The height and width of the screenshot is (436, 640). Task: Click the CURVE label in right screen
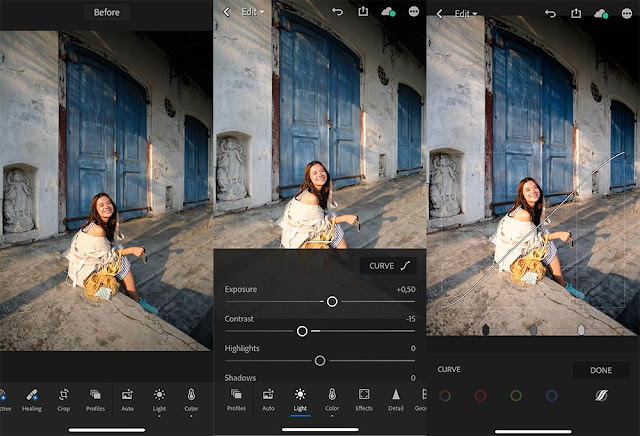[449, 369]
